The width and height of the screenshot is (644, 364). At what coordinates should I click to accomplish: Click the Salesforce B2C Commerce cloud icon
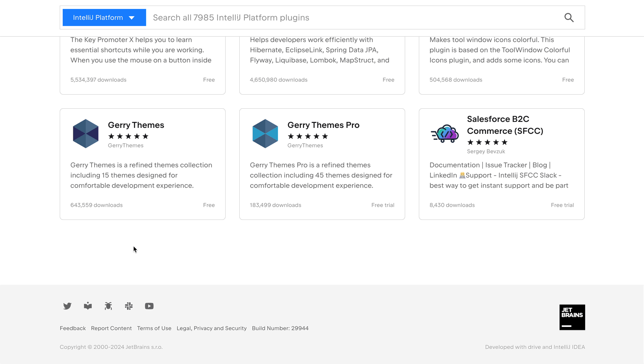[445, 134]
